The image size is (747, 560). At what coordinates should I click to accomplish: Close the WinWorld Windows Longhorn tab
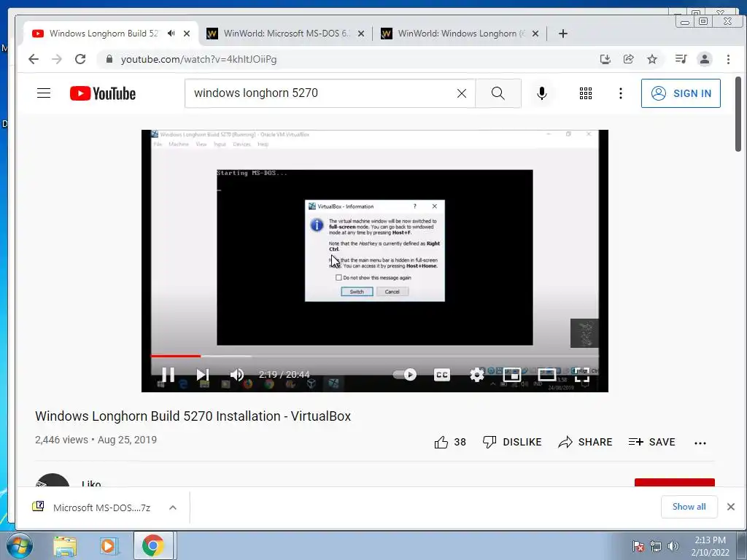click(x=535, y=34)
